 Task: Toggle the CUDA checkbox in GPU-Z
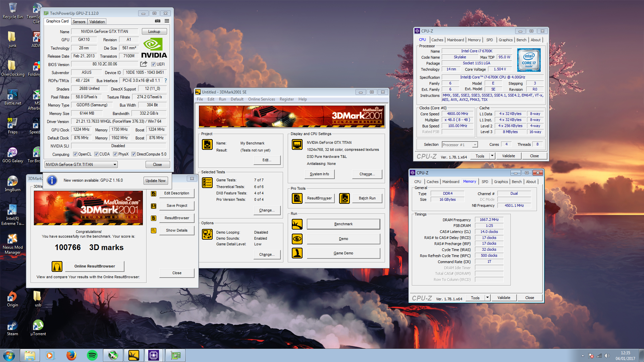point(97,154)
